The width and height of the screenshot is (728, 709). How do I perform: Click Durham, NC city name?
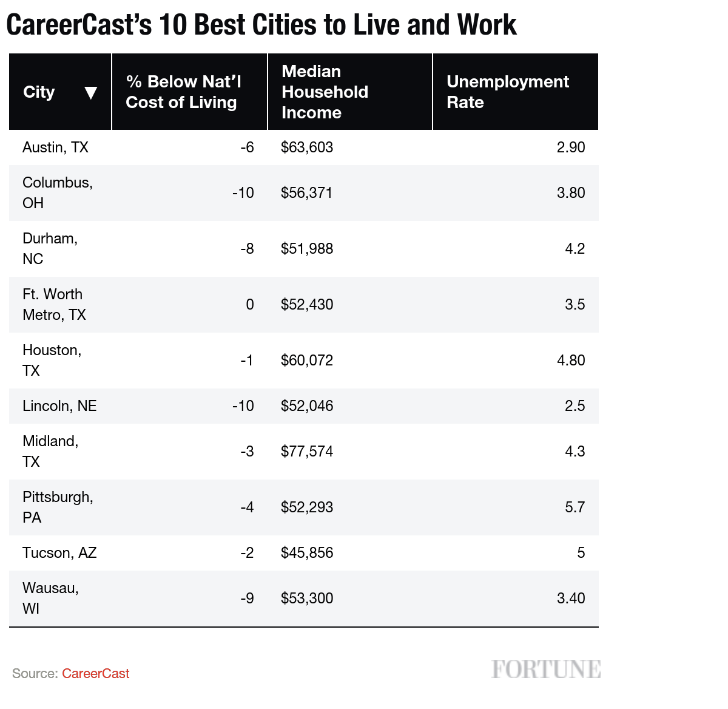click(50, 249)
